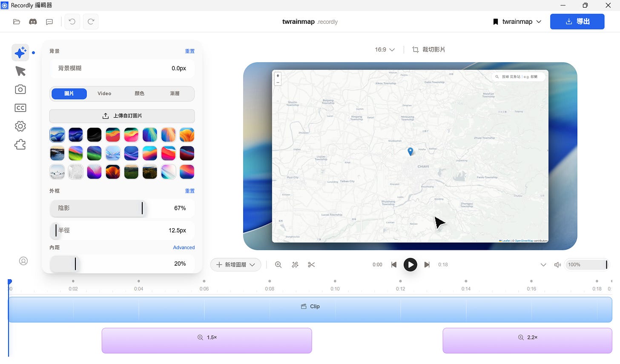Reset the 外框 section with 重置
This screenshot has width=620, height=364.
(x=190, y=191)
